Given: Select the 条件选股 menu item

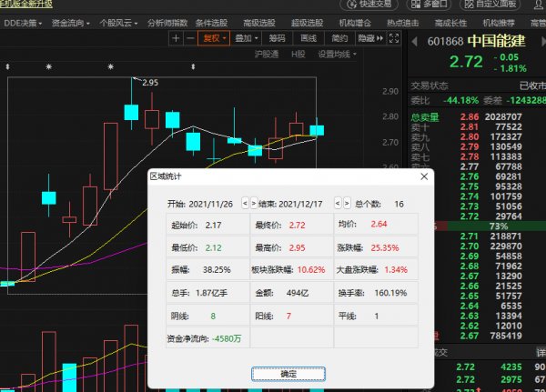Looking at the screenshot, I should tap(211, 23).
